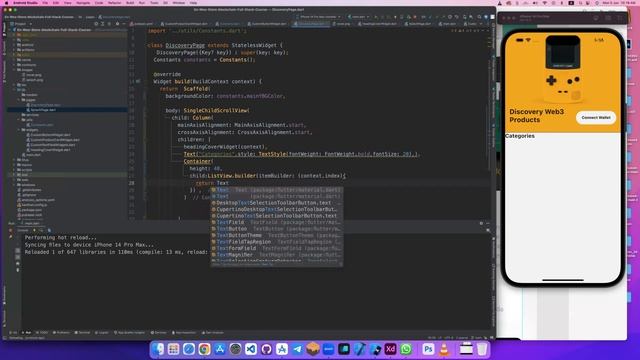This screenshot has width=640, height=360.
Task: Click the Select Opened File icon
Action: pos(96,24)
